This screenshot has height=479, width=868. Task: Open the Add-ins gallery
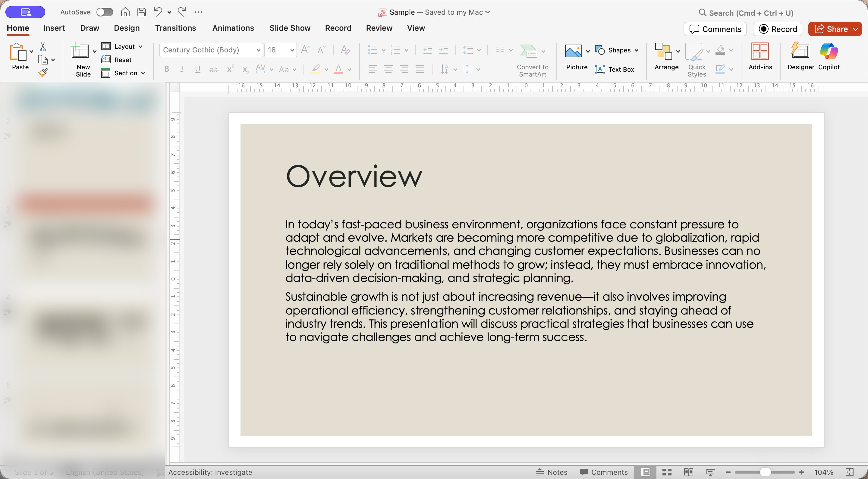760,56
